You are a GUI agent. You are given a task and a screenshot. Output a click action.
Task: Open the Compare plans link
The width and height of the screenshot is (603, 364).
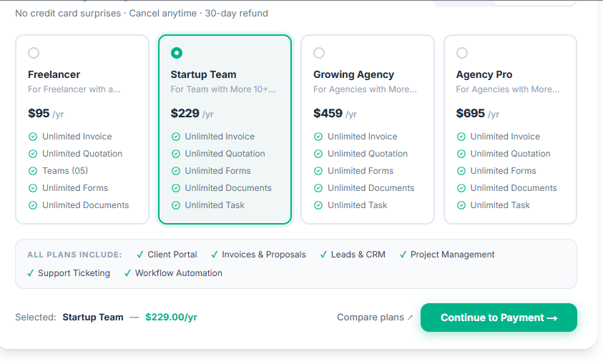(x=370, y=318)
